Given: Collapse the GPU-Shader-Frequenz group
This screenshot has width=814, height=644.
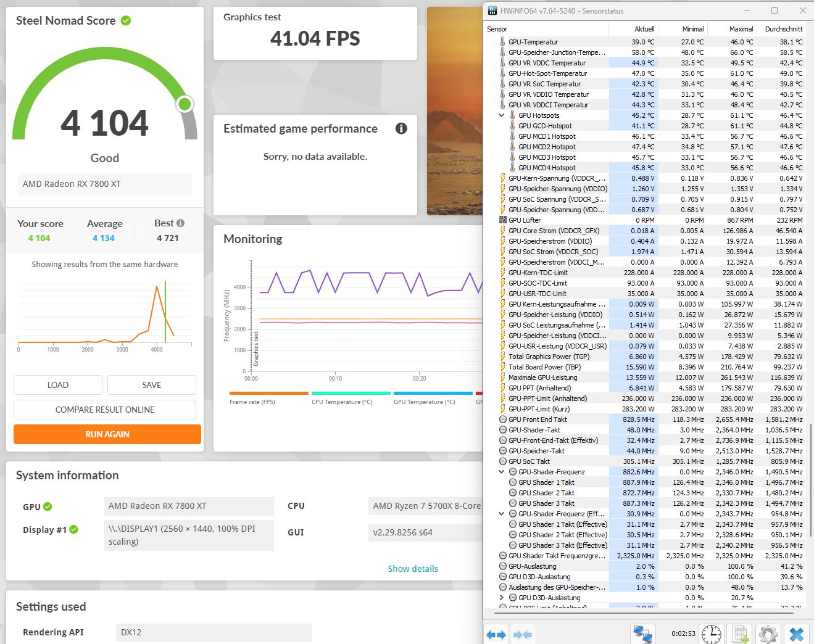Looking at the screenshot, I should pos(502,472).
